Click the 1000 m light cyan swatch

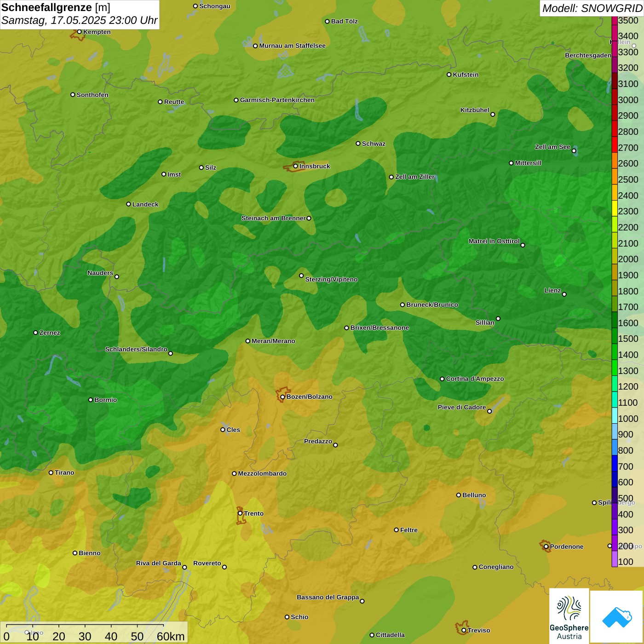click(615, 415)
